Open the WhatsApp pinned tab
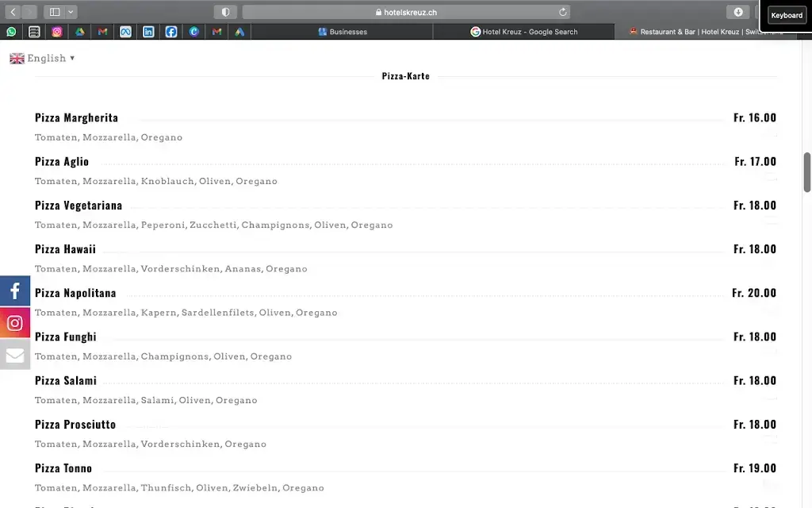 pos(11,32)
